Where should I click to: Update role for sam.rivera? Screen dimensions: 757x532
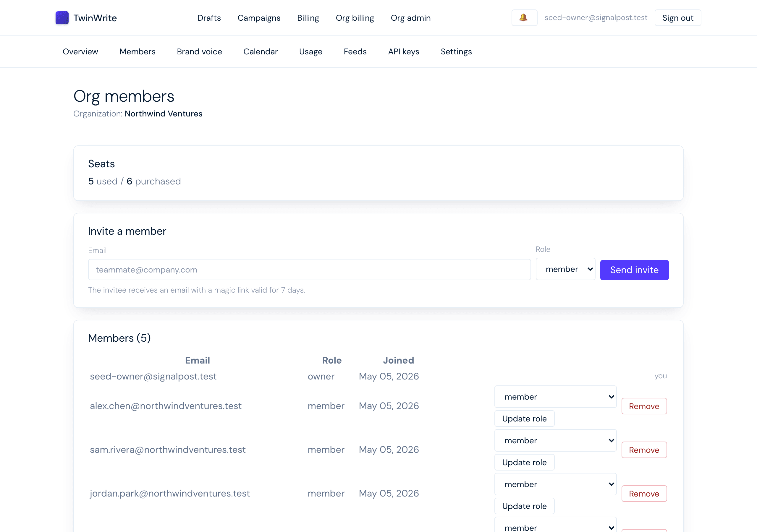(524, 463)
